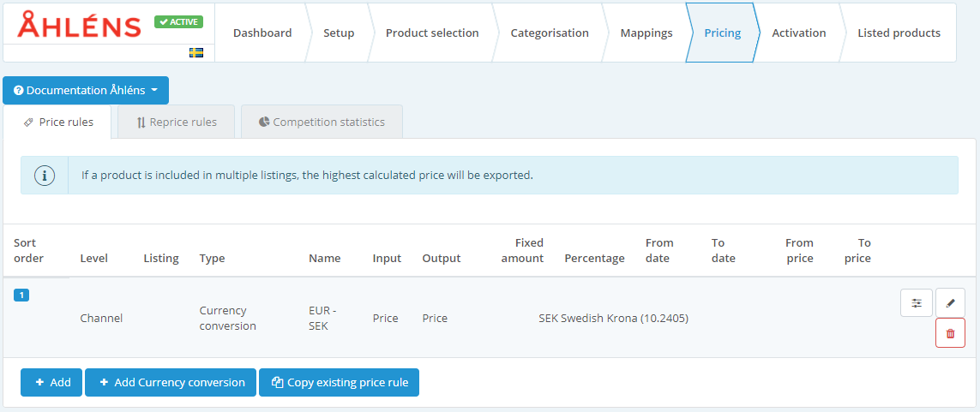Open the Product selection step
The height and width of the screenshot is (412, 980).
point(432,33)
